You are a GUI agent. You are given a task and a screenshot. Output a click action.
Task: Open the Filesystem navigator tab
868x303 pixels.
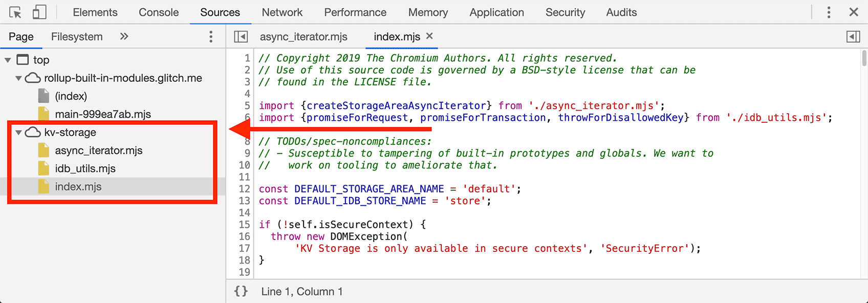click(x=77, y=36)
